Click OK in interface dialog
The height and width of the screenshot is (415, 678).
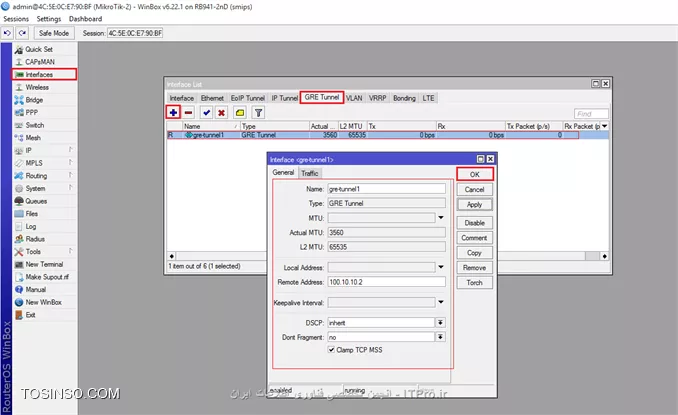tap(474, 174)
